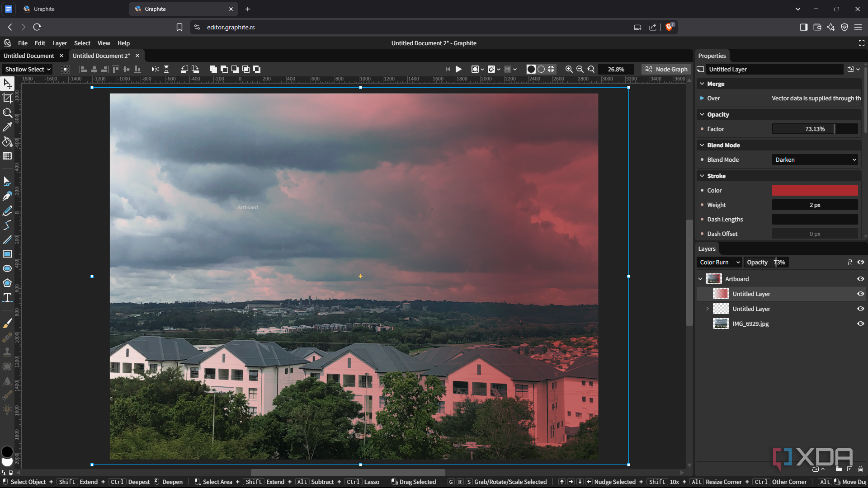
Task: Click the Align Left icon
Action: click(x=83, y=69)
